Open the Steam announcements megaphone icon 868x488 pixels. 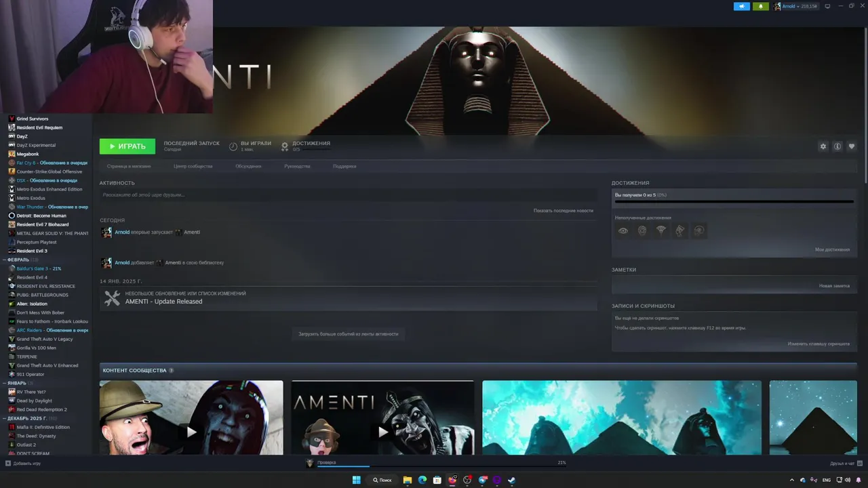(741, 6)
